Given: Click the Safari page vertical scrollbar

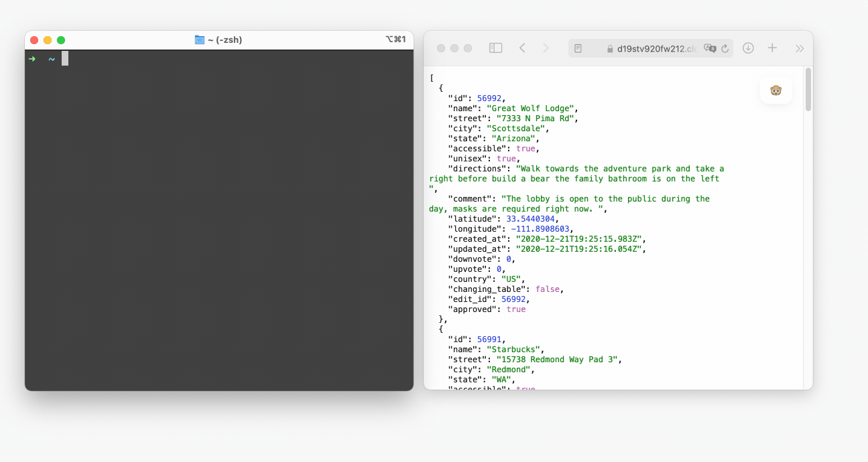Looking at the screenshot, I should tap(808, 88).
